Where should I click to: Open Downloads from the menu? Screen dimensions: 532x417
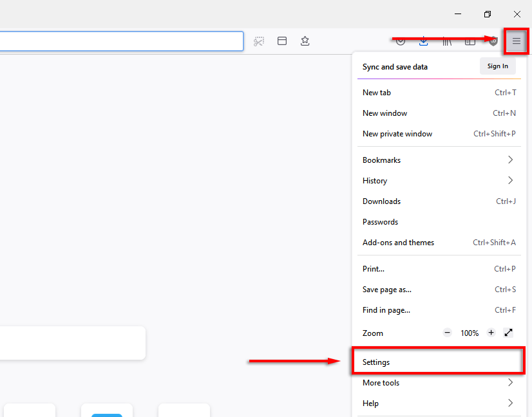(x=439, y=201)
